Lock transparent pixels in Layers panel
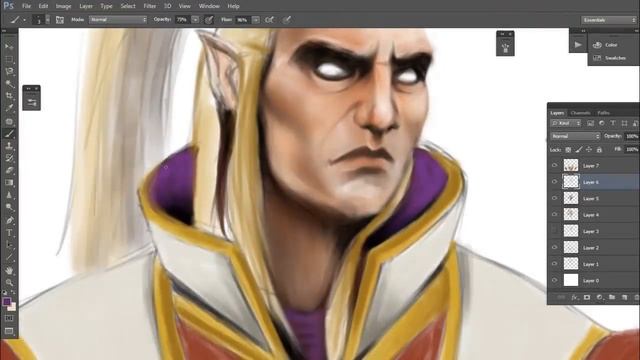The image size is (640, 360). tap(568, 150)
